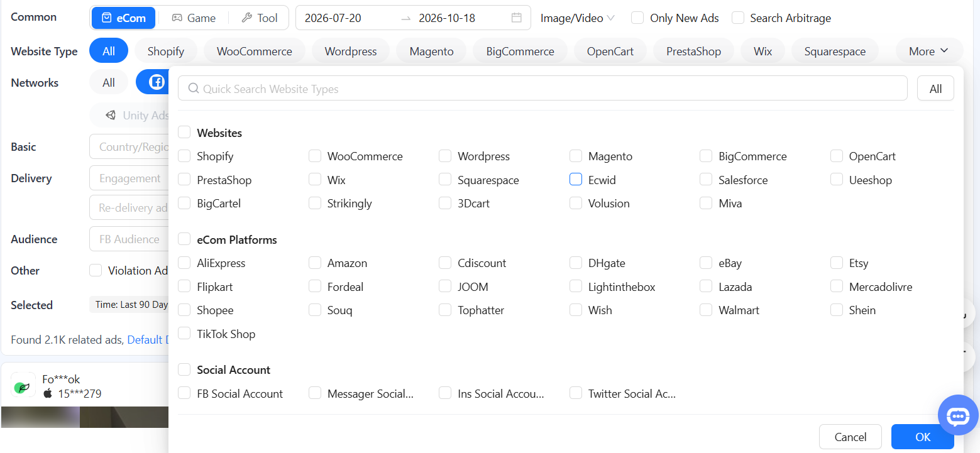Open the Country/Region dropdown field
Screen dimensions: 980x453
[129, 147]
